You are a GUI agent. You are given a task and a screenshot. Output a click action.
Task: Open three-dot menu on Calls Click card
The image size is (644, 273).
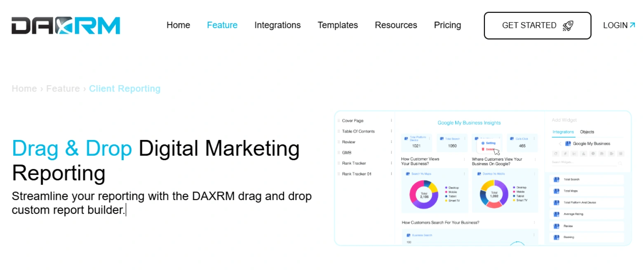click(x=535, y=138)
